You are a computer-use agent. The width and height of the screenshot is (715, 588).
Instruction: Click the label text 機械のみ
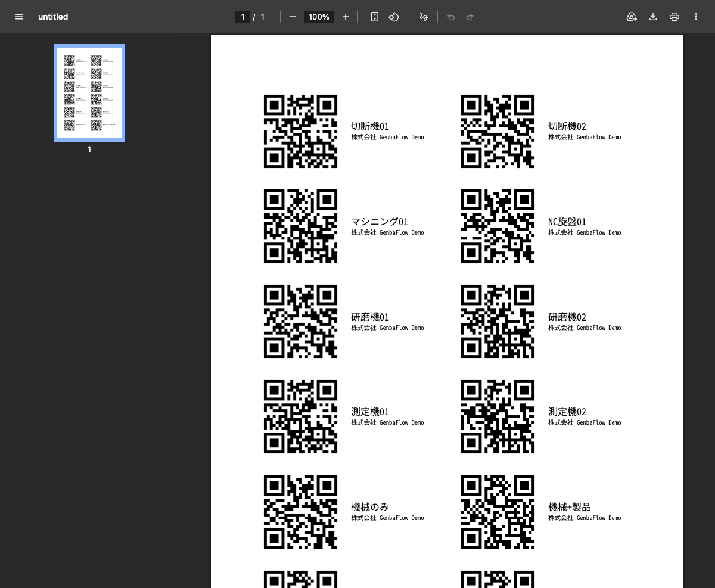(370, 507)
